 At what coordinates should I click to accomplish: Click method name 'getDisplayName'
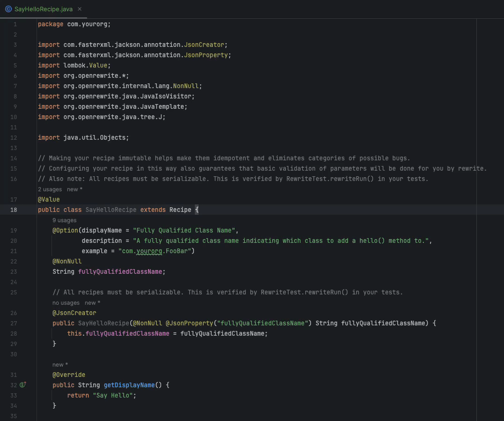129,385
